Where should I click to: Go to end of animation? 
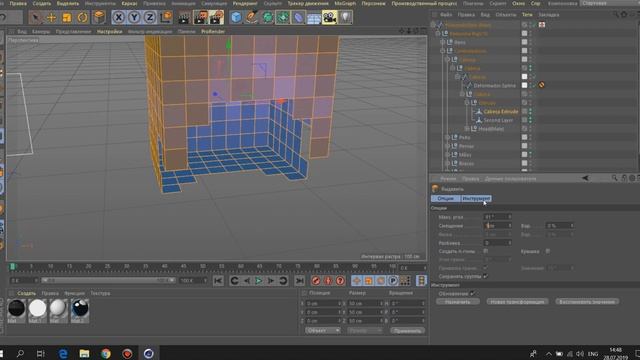(x=300, y=280)
